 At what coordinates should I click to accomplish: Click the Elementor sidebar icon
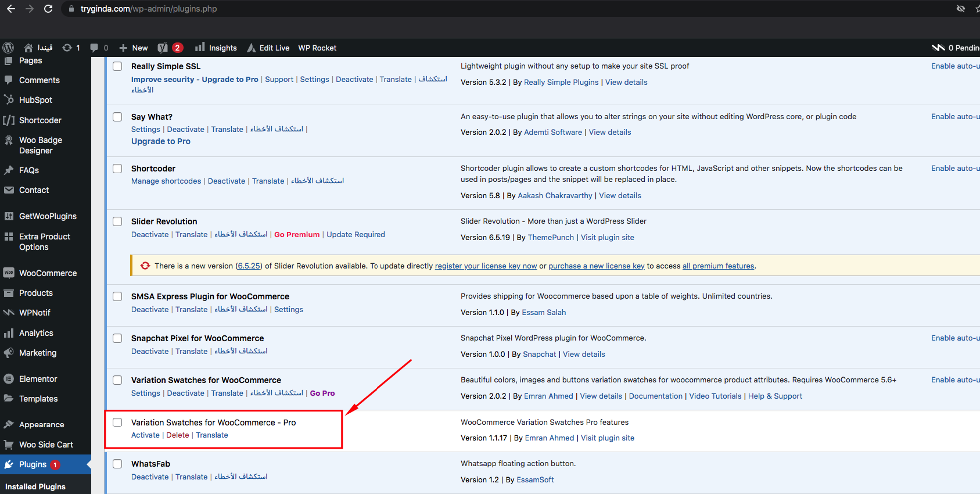pos(9,379)
